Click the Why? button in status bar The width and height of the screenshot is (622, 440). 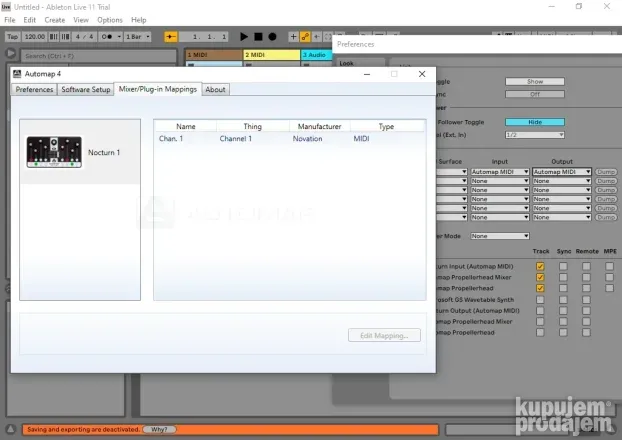(159, 429)
